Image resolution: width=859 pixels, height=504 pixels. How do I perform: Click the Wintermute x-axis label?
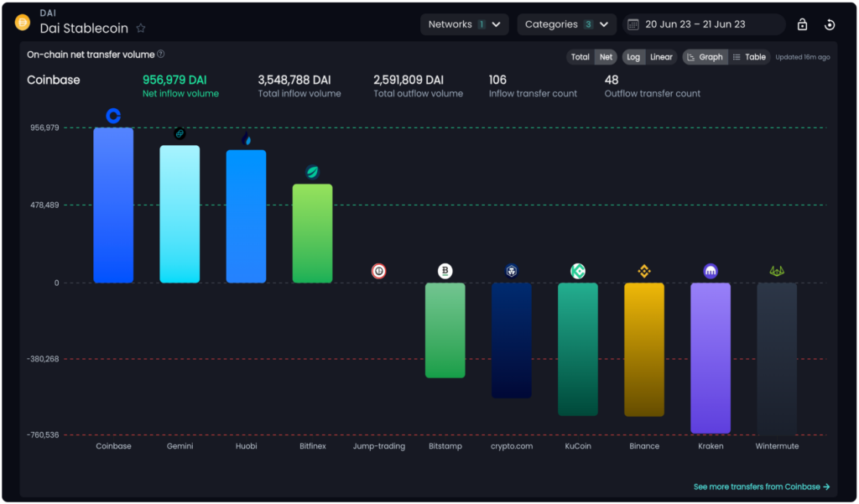[x=777, y=446]
